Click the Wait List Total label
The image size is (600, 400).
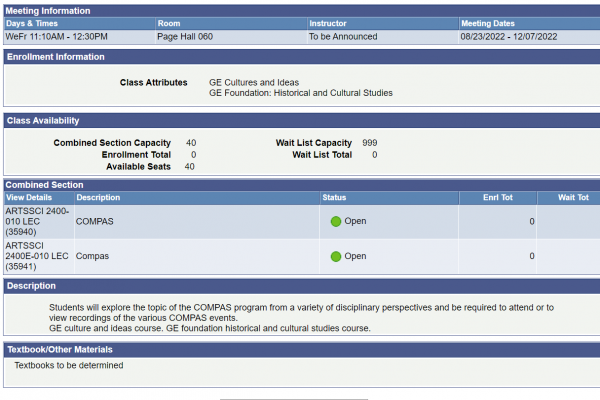coord(322,155)
